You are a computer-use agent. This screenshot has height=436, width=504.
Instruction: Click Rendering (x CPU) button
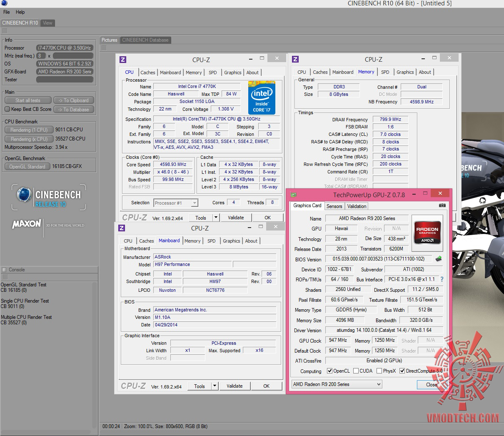(29, 139)
